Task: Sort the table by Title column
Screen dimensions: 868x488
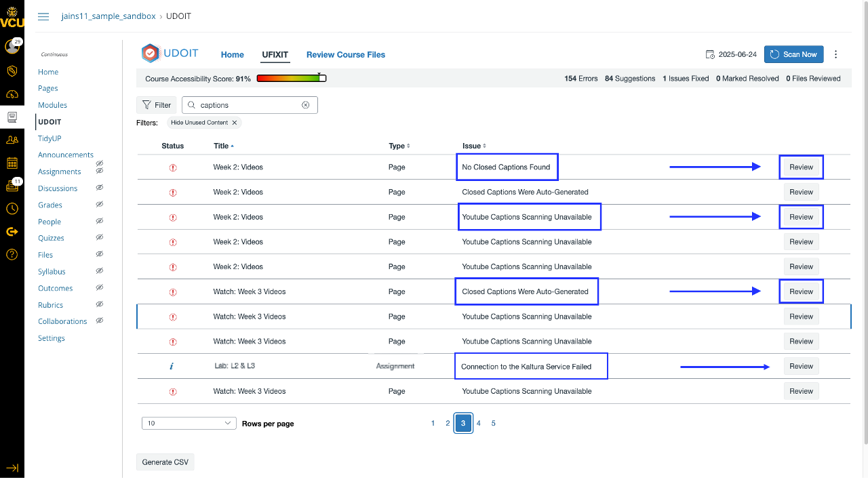Action: (223, 146)
